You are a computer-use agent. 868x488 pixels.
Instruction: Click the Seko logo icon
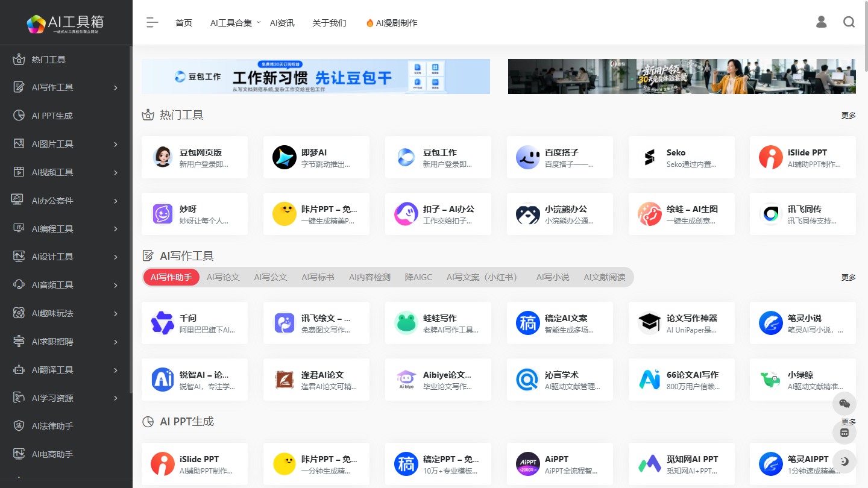click(x=650, y=157)
